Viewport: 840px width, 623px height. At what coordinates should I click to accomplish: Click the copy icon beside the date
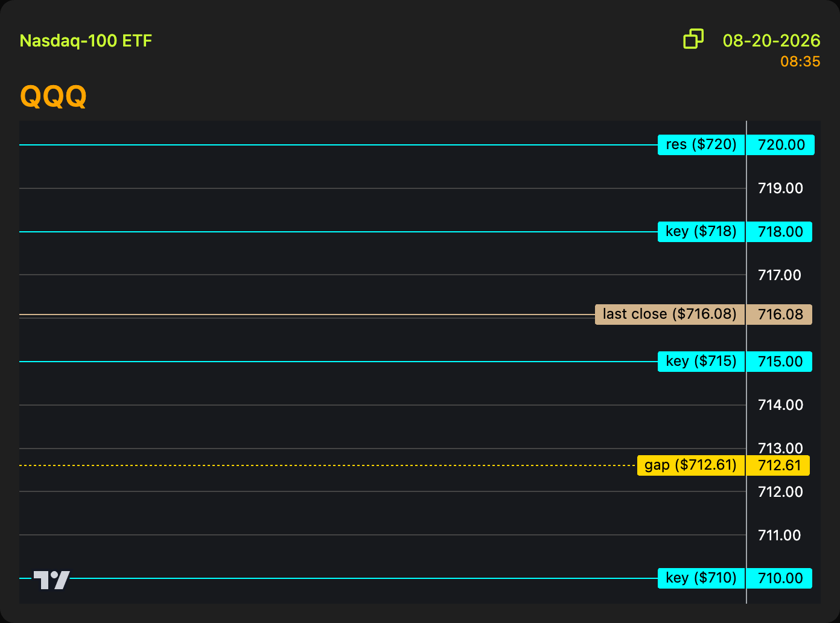[693, 39]
